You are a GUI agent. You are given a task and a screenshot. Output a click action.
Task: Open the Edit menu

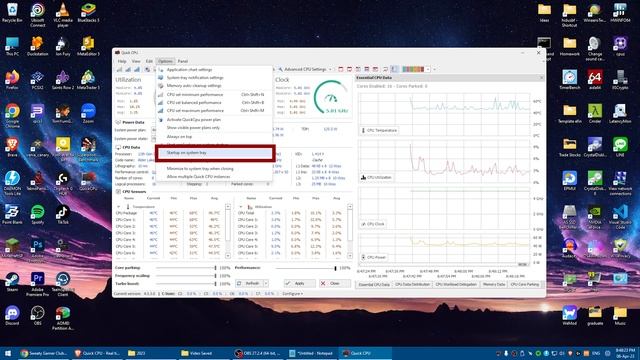(149, 61)
